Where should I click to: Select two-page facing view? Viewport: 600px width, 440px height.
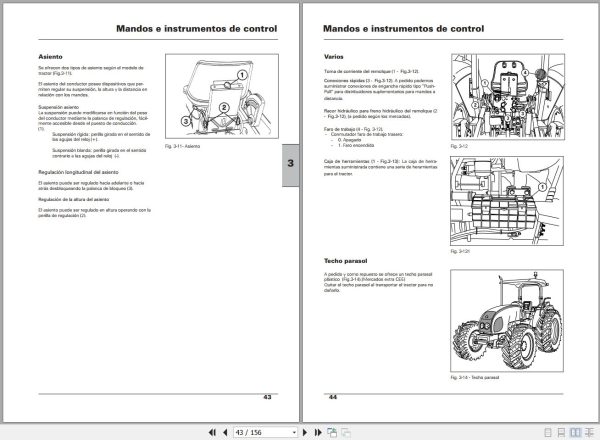pos(575,433)
